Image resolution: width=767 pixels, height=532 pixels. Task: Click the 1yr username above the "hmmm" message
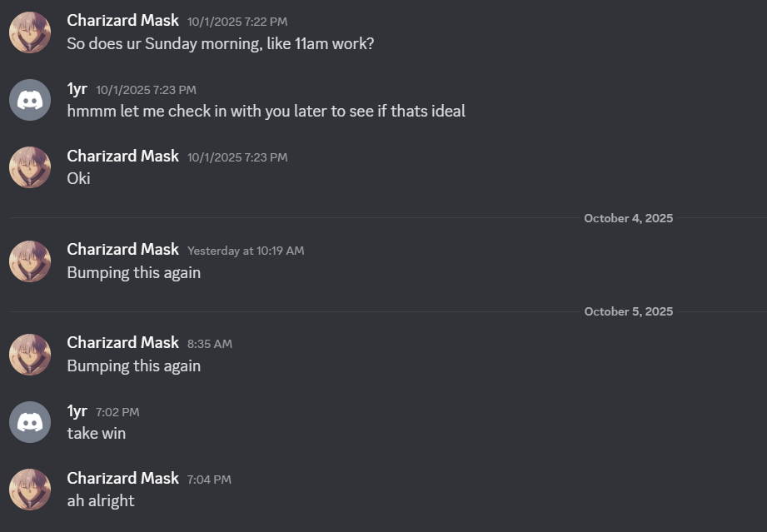pyautogui.click(x=77, y=88)
